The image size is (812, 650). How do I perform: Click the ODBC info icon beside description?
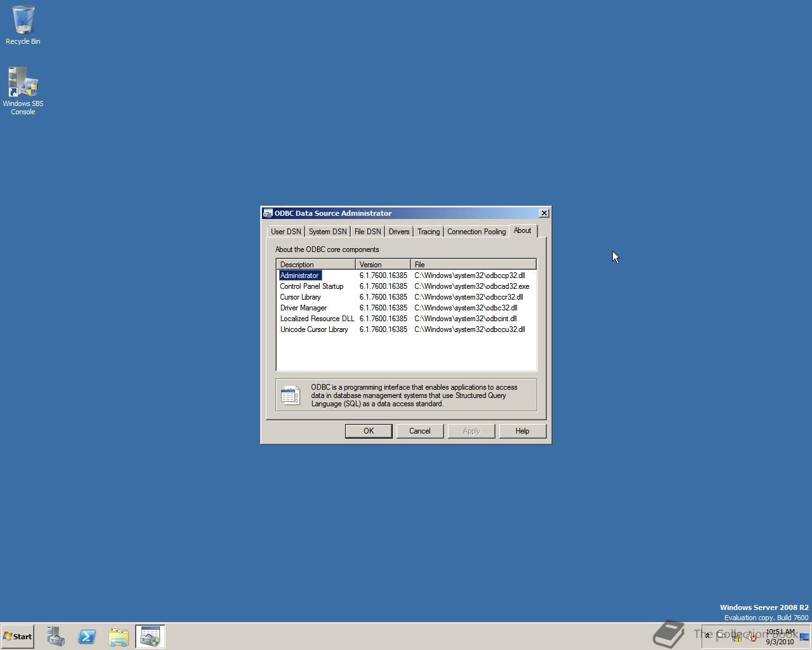coord(291,395)
